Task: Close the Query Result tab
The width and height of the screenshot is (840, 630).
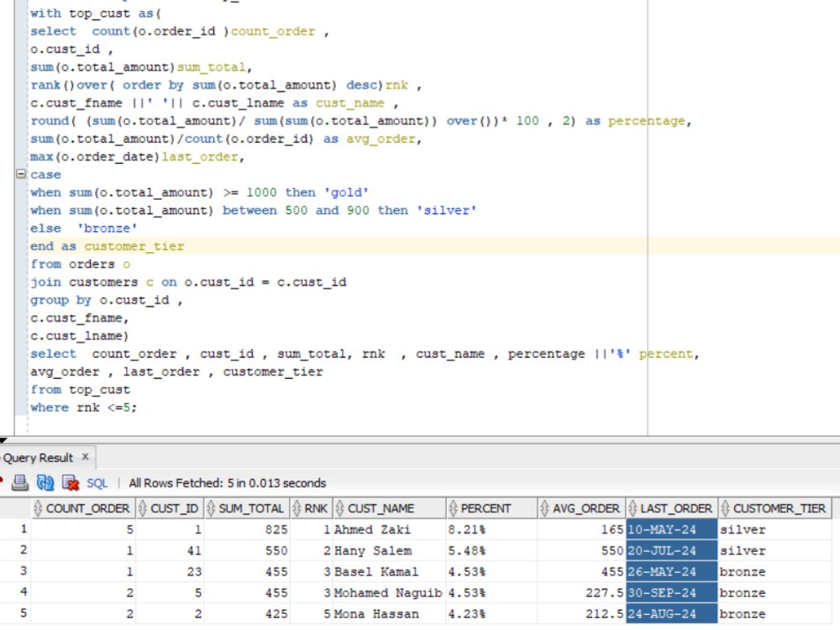Action: [x=85, y=457]
